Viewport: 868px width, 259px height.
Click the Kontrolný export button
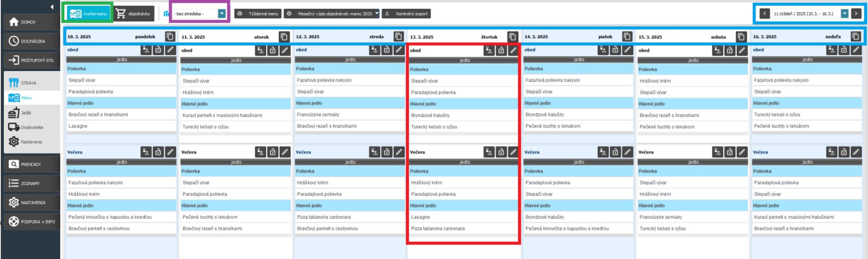click(406, 14)
